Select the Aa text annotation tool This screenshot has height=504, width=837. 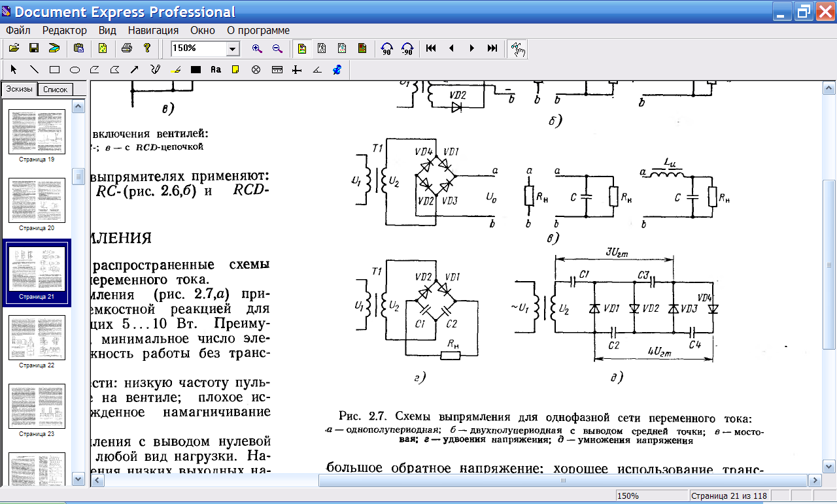point(216,69)
